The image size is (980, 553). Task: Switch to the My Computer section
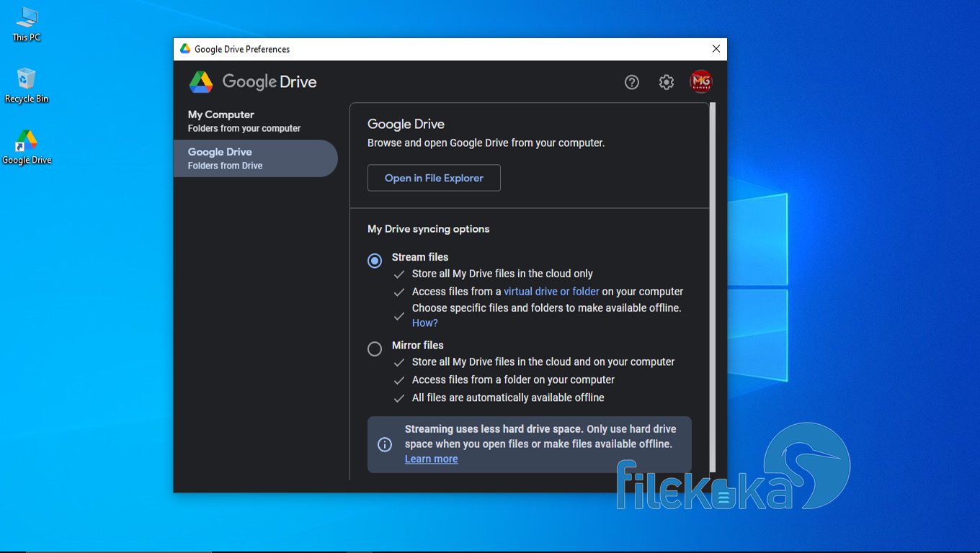(256, 121)
